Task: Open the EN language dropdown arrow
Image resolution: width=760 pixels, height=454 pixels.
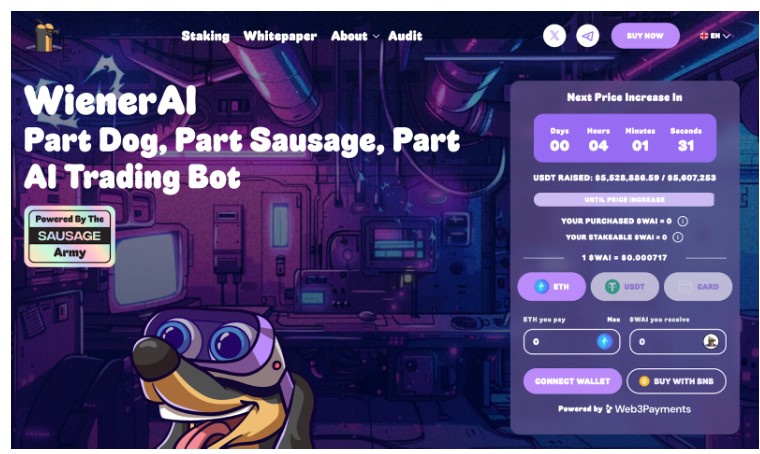Action: click(726, 36)
